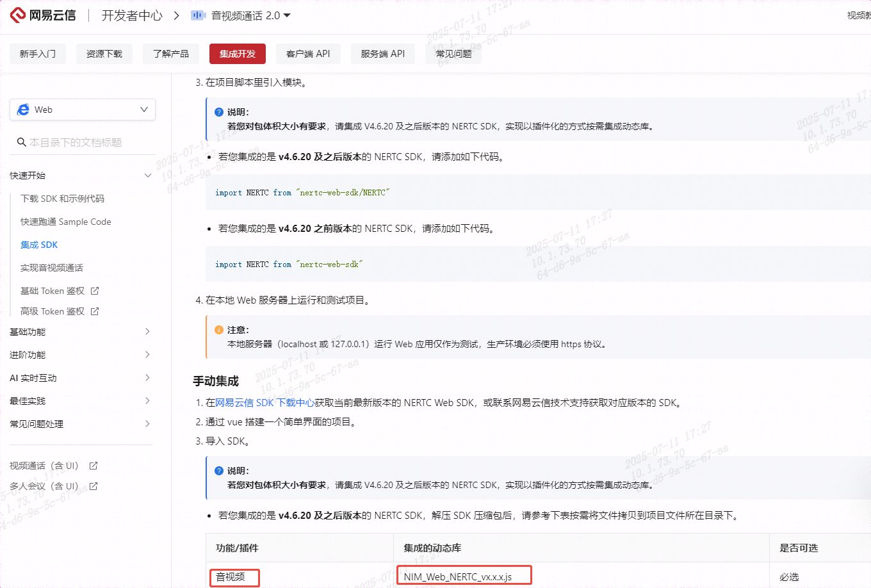
Task: Select the 集成开发 tab
Action: click(238, 54)
